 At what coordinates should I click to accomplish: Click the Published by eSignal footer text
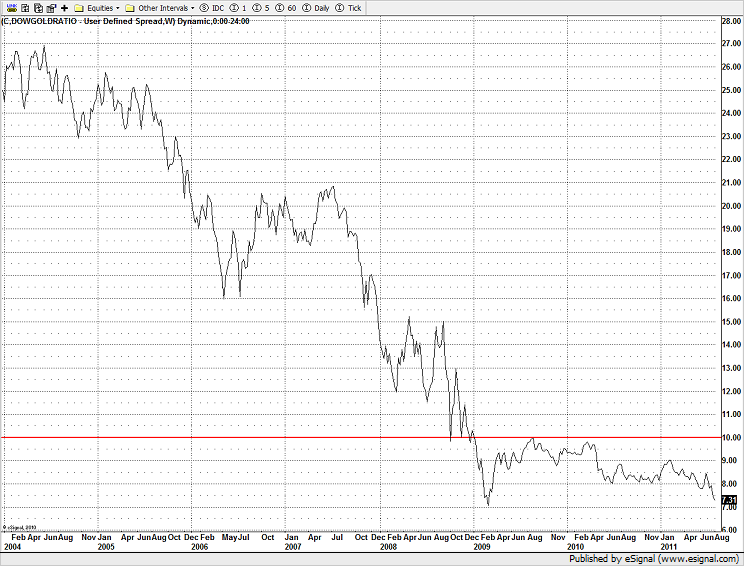[x=654, y=559]
